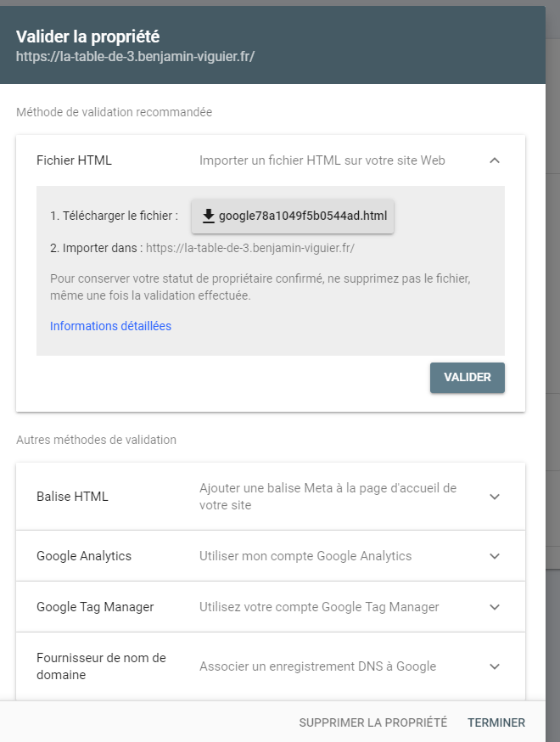
Task: Open the Informations détaillées link
Action: click(110, 326)
